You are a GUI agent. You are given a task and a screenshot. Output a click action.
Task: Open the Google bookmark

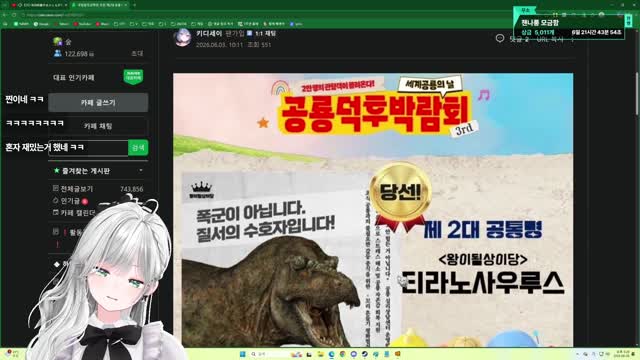(41, 24)
